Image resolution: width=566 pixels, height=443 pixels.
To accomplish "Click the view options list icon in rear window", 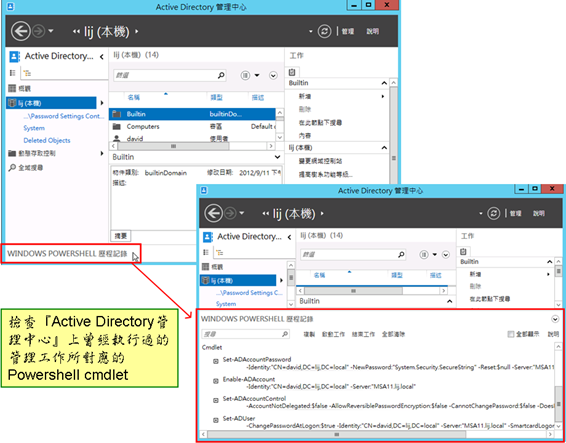I will click(x=245, y=75).
